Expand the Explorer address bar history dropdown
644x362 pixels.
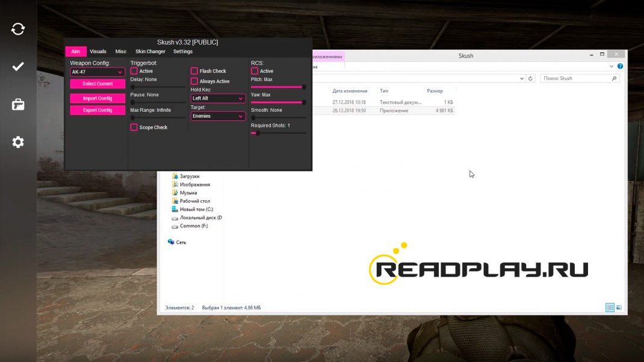(522, 78)
